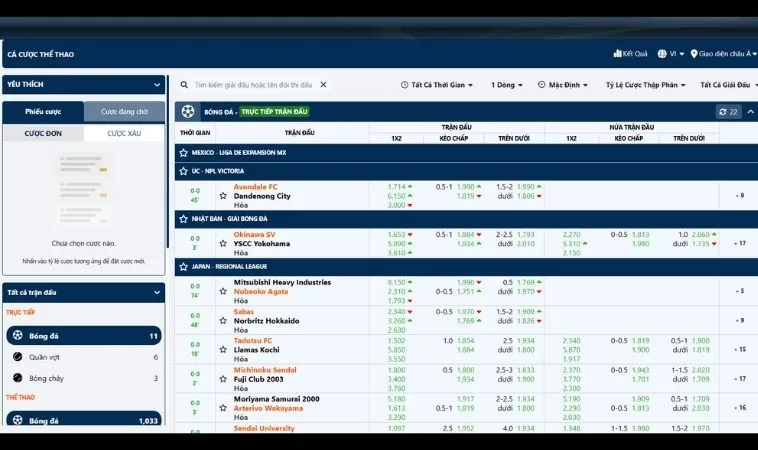Open Kết Quả results chart icon
The width and height of the screenshot is (758, 450).
(x=616, y=54)
